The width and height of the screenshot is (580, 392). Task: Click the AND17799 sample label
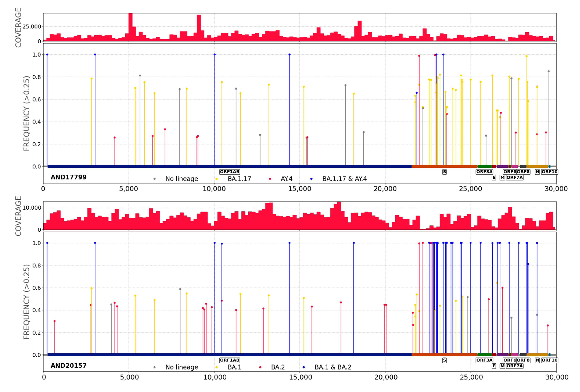[69, 177]
